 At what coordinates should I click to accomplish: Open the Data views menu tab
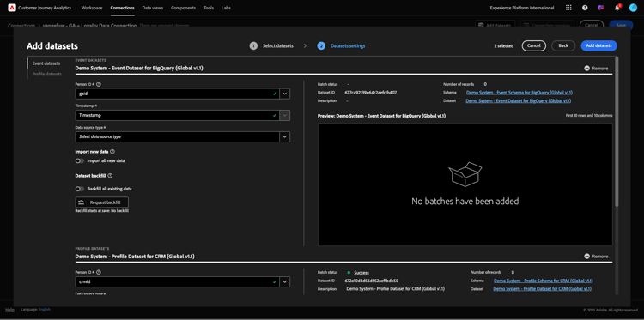(152, 8)
